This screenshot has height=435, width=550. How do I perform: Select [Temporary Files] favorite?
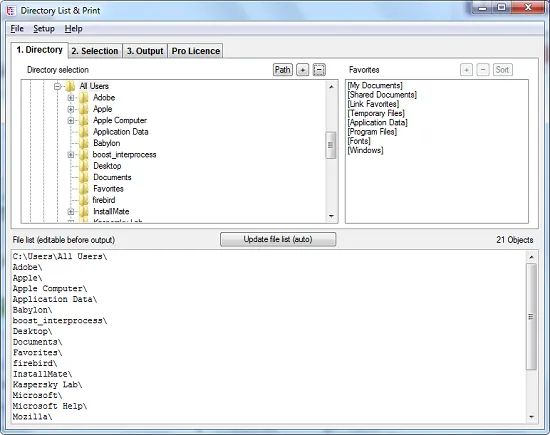tap(376, 113)
